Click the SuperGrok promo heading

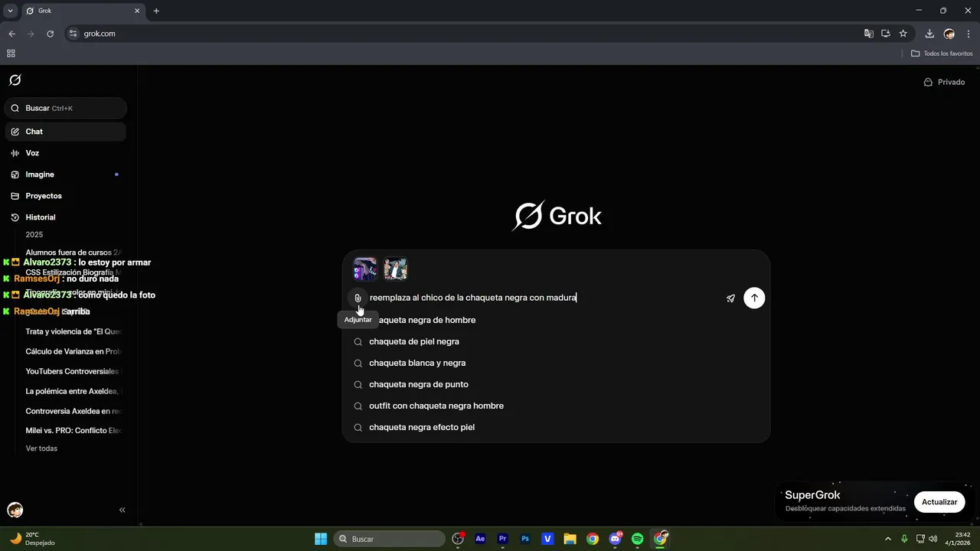coord(812,495)
